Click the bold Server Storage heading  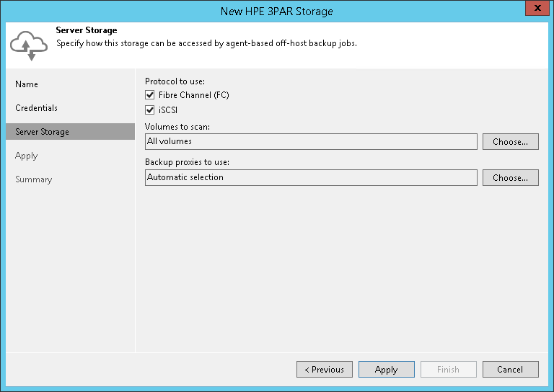pos(87,30)
